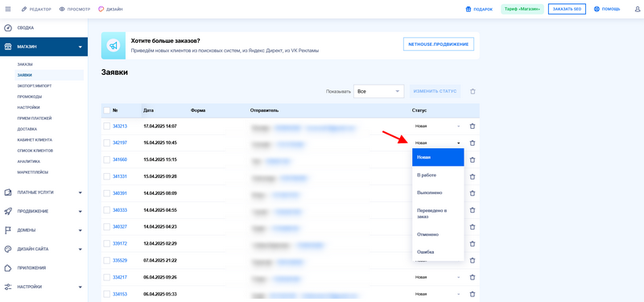Click the Настройки sliders icon
This screenshot has width=644, height=302.
click(x=8, y=287)
